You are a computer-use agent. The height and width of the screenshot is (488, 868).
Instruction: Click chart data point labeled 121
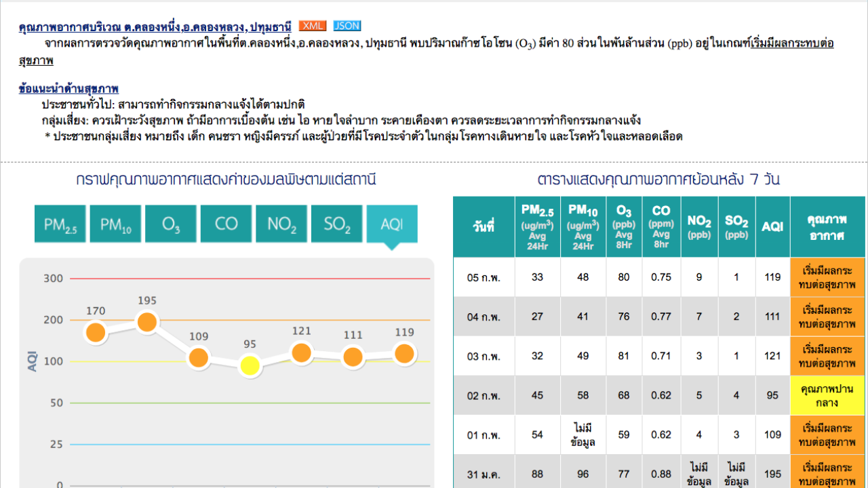coord(301,353)
